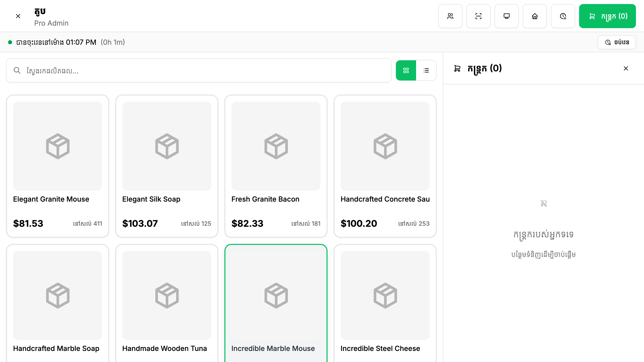Click the Pro Admin label
644x362 pixels.
tap(51, 23)
